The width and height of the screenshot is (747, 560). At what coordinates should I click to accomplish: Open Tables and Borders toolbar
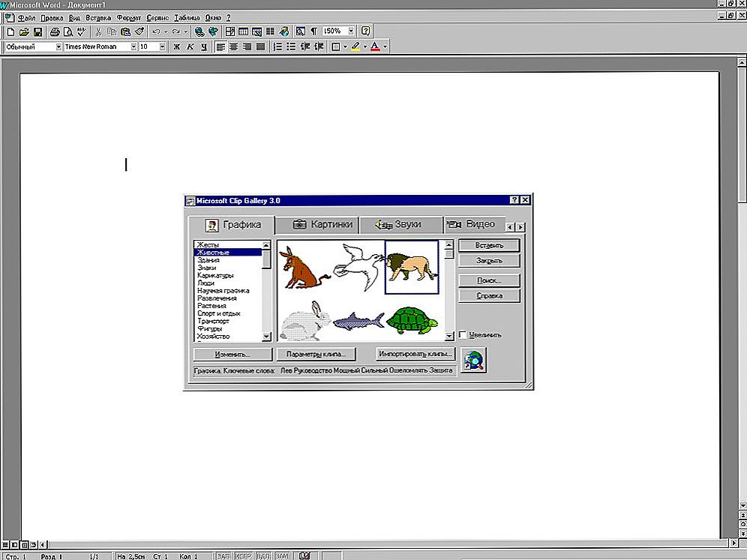[230, 32]
